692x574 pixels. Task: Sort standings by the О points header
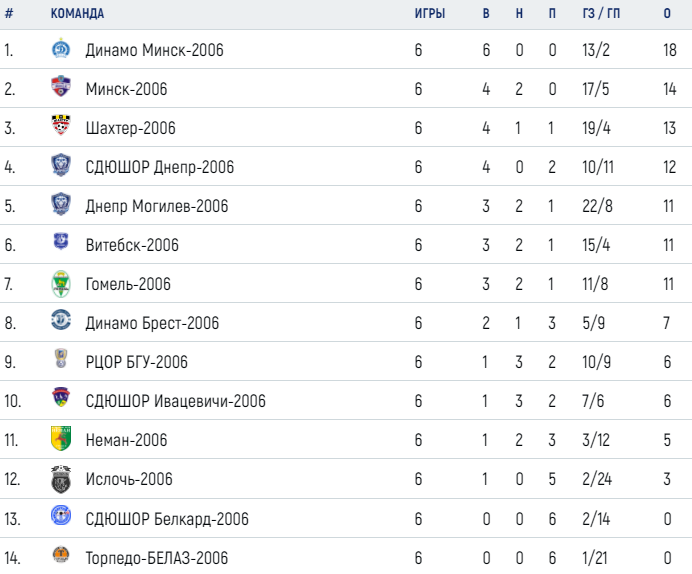pos(667,14)
